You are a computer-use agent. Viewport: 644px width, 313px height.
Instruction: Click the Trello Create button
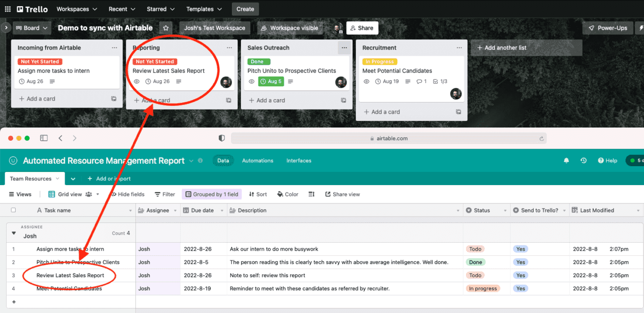point(245,9)
